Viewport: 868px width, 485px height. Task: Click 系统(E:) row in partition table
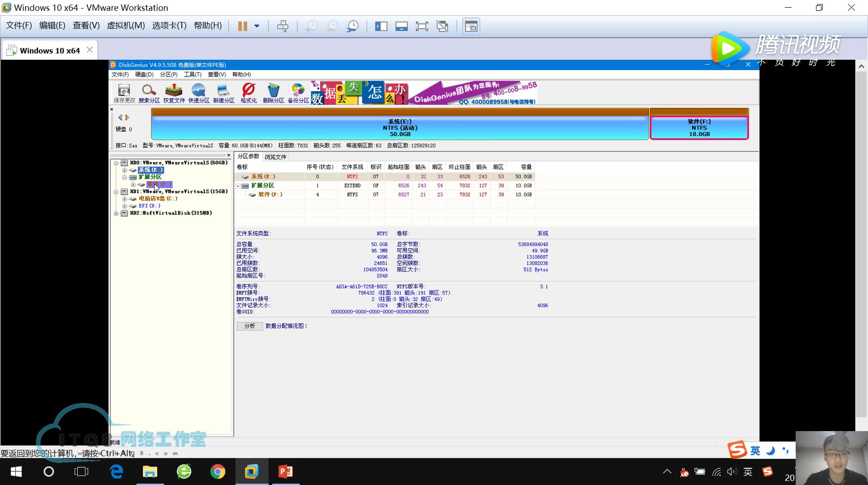(384, 177)
